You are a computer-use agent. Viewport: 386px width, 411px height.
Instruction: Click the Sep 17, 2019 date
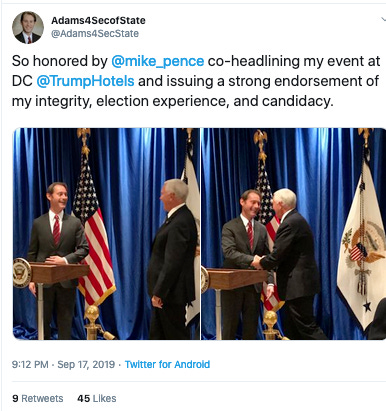pyautogui.click(x=86, y=364)
